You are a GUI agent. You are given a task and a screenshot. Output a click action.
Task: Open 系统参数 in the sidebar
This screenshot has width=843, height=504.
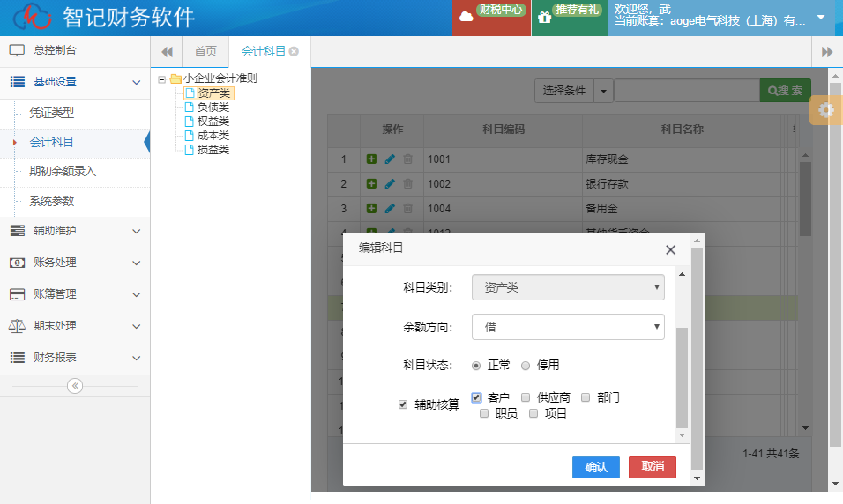52,202
